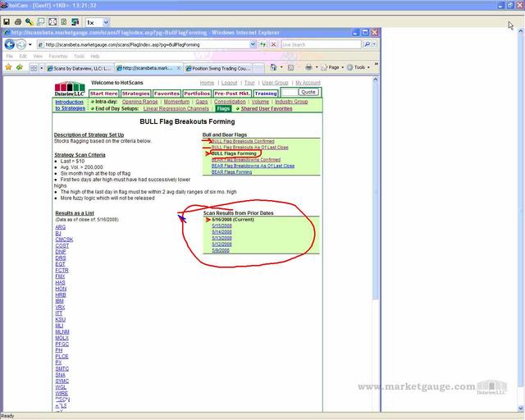This screenshot has width=525, height=420.
Task: Click the HRB ticker link
Action: coord(61,295)
